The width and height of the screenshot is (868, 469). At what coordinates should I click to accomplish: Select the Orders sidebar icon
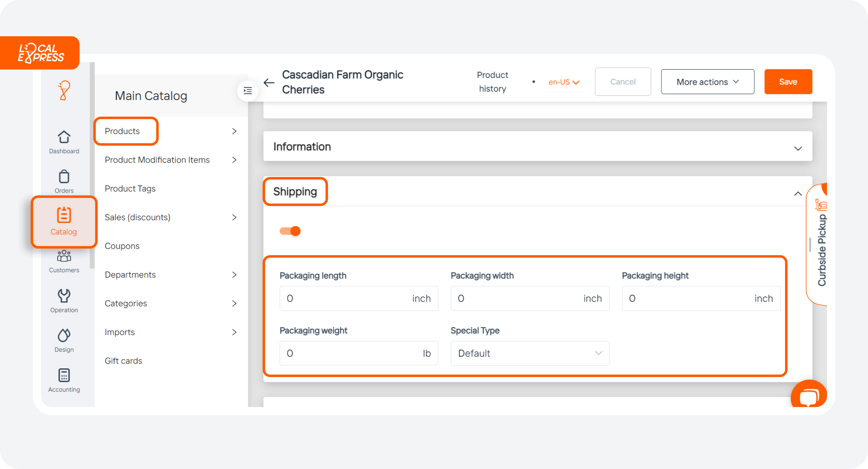[x=64, y=181]
